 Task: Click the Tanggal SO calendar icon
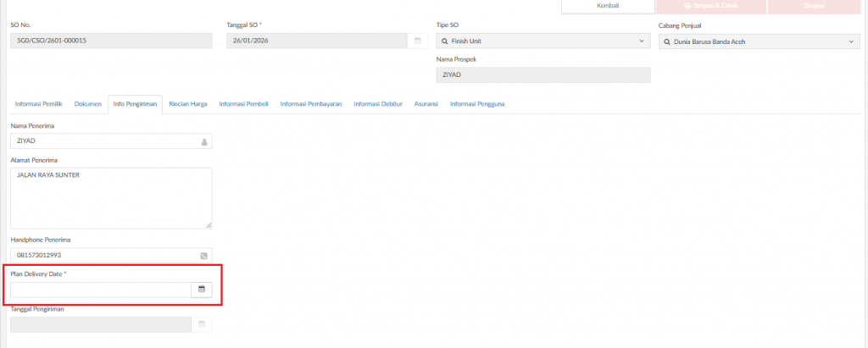pos(417,41)
